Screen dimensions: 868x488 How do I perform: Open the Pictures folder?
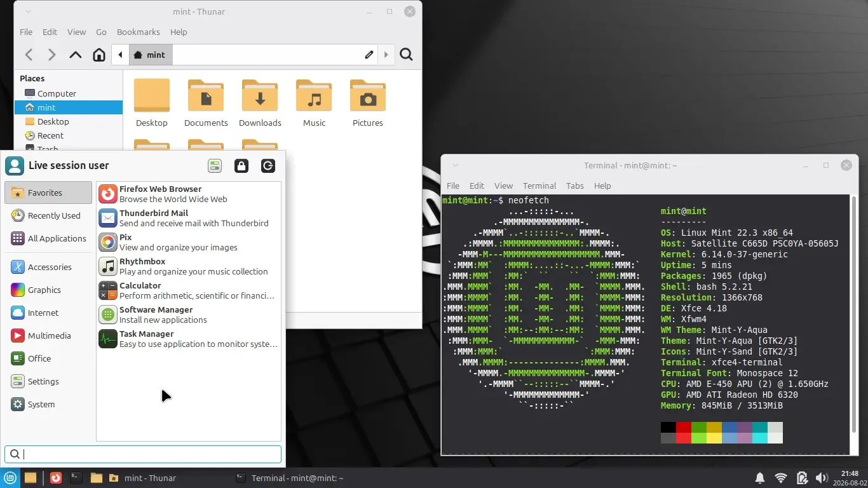pyautogui.click(x=368, y=103)
